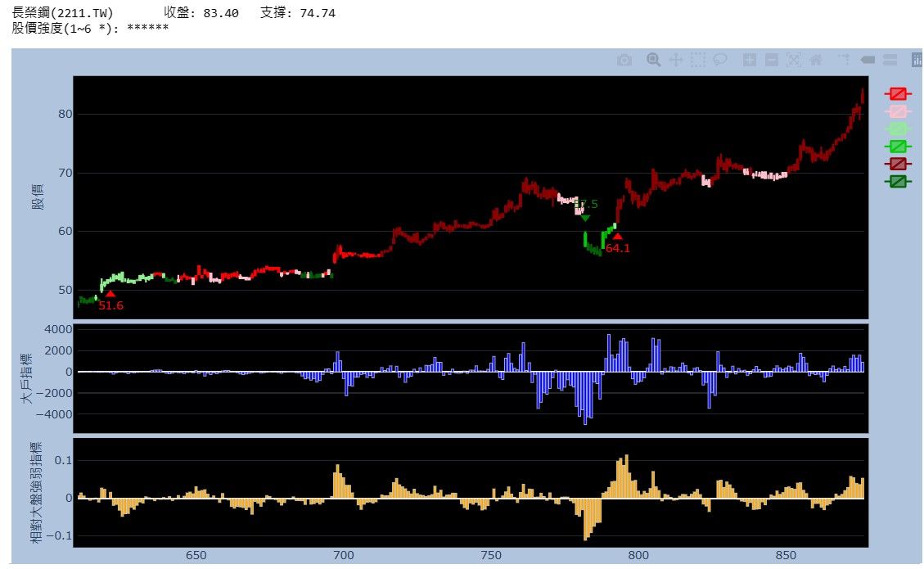The height and width of the screenshot is (569, 924).
Task: Click the Zoom In plus button
Action: click(750, 60)
